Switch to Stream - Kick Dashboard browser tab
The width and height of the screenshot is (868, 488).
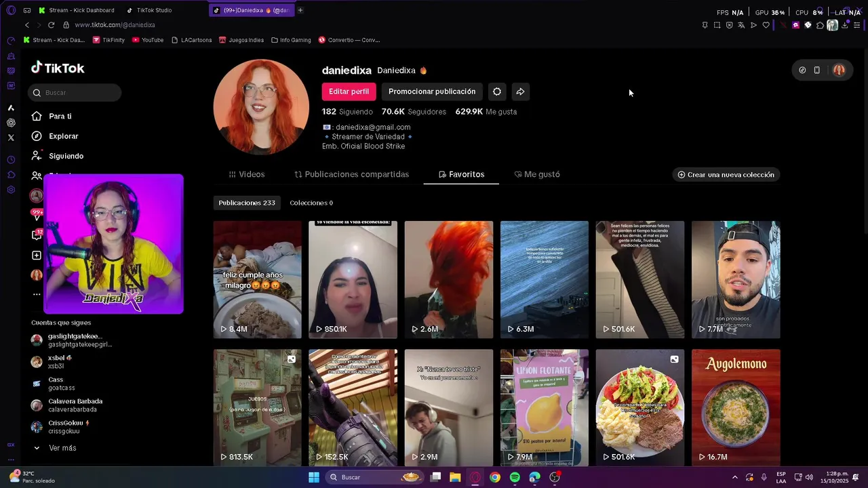coord(77,10)
